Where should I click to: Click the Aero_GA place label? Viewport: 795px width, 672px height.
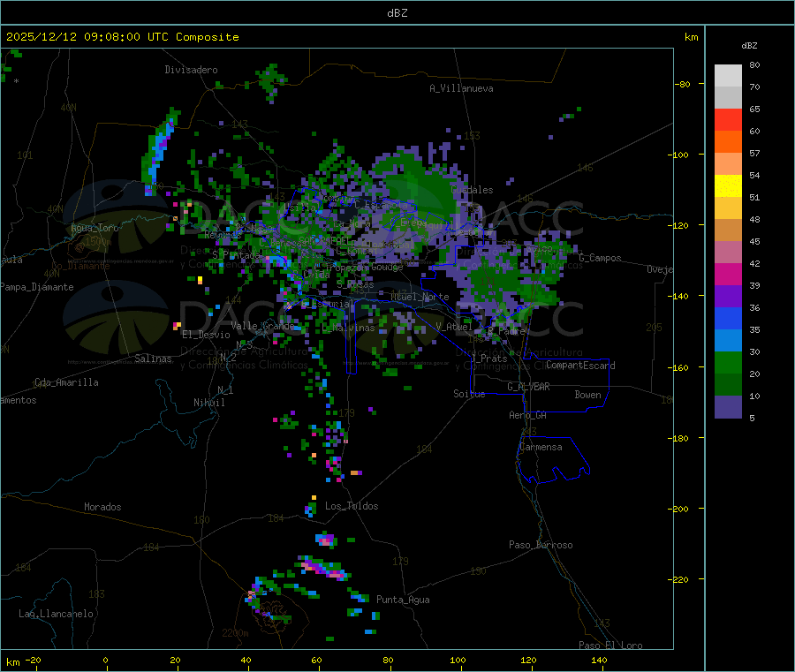tap(527, 415)
